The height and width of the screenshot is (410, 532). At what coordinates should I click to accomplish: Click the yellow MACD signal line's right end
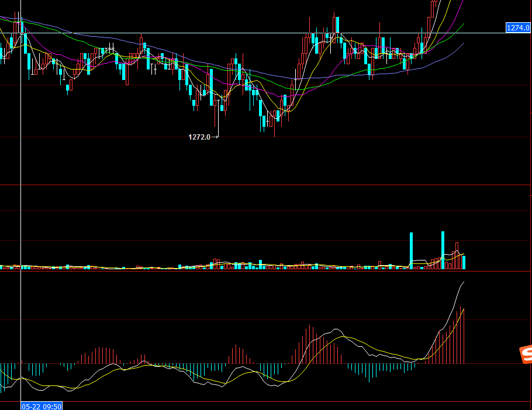click(x=464, y=309)
